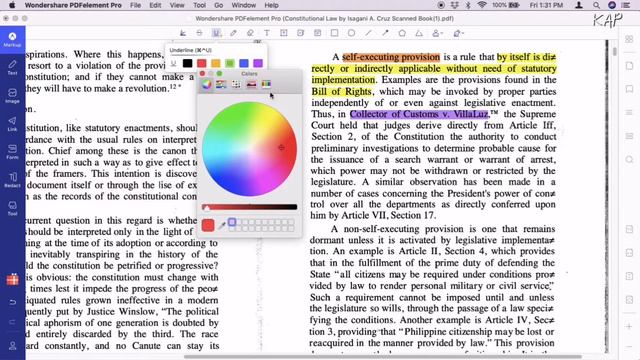Image resolution: width=640 pixels, height=360 pixels.
Task: Click highlighted 'Collector of Customs v. VillaLuz' text
Action: pos(419,114)
